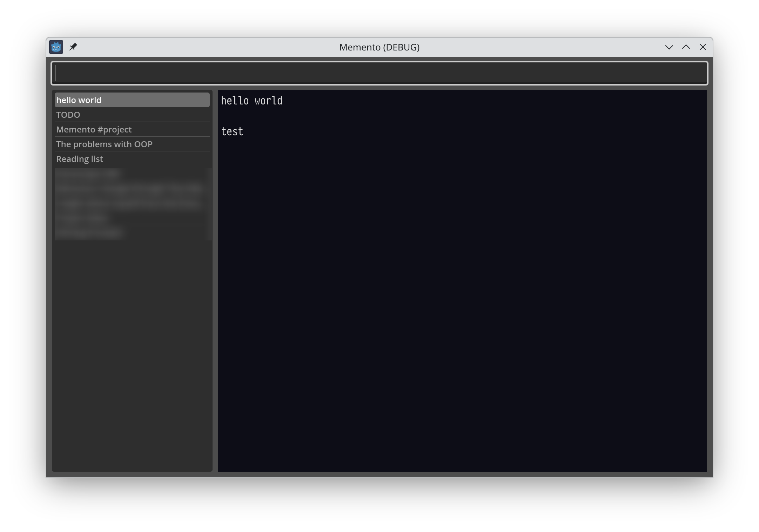Viewport: 759px width, 532px height.
Task: Open the TODO note
Action: click(x=132, y=115)
